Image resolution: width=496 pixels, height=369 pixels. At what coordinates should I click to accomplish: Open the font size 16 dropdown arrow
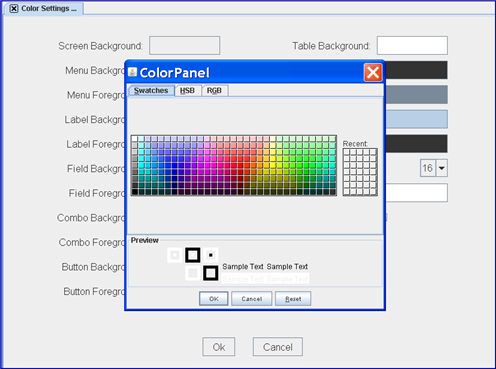click(441, 168)
